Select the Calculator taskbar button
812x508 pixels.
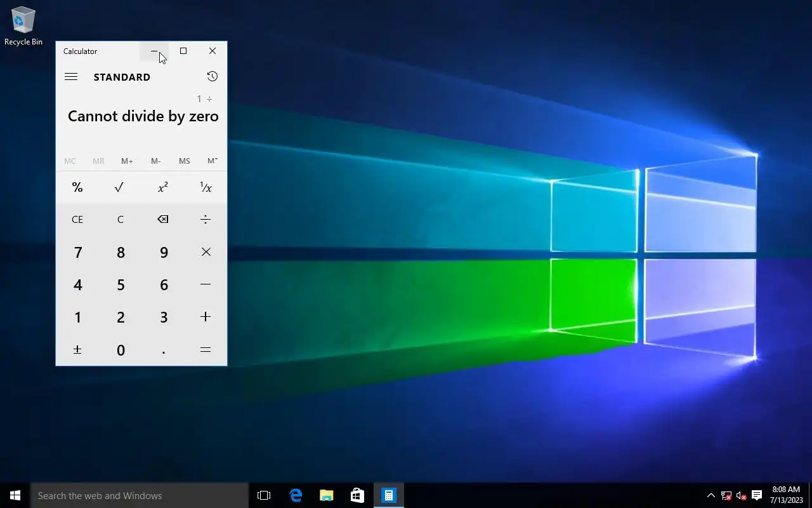(389, 495)
